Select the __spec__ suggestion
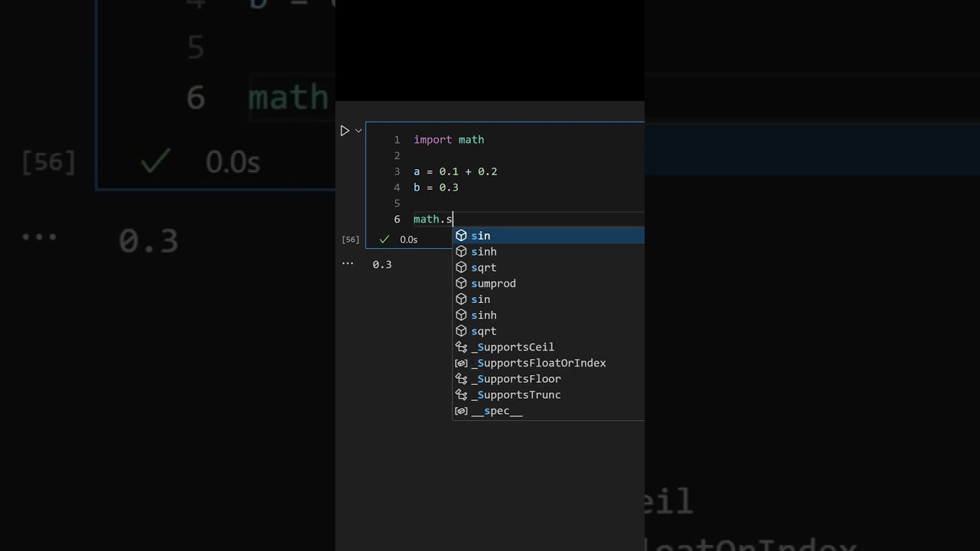980x551 pixels. (x=549, y=411)
